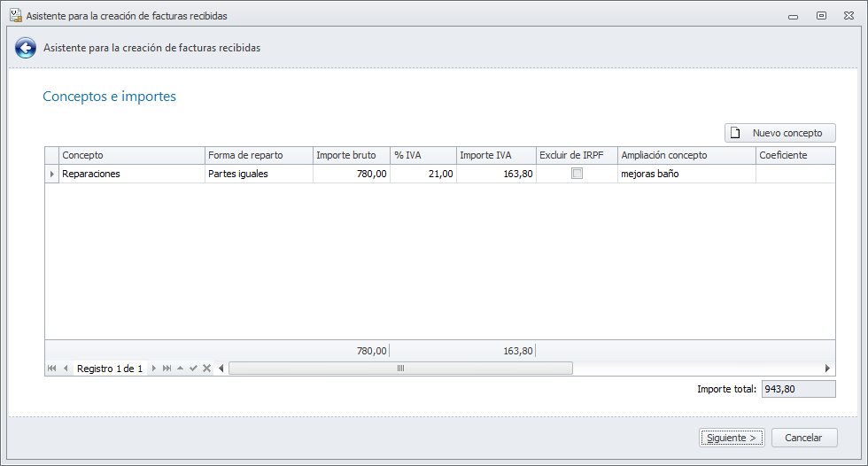Click the Ampliación concepto column header

pyautogui.click(x=686, y=156)
